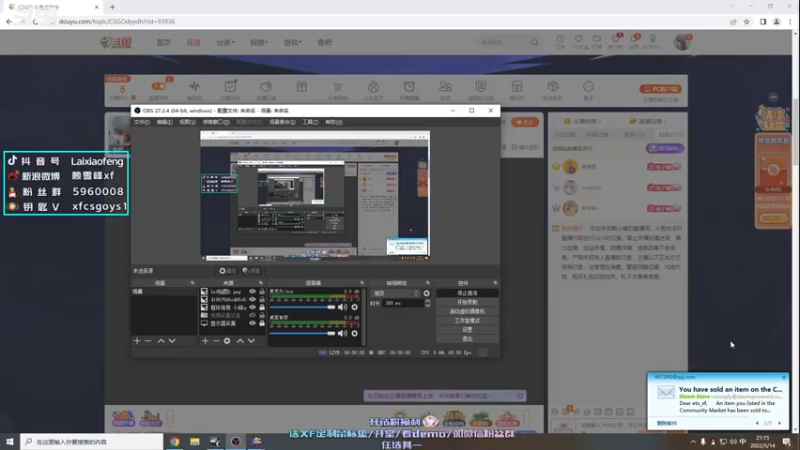Move source up in Sources panel
The height and width of the screenshot is (450, 800).
240,341
